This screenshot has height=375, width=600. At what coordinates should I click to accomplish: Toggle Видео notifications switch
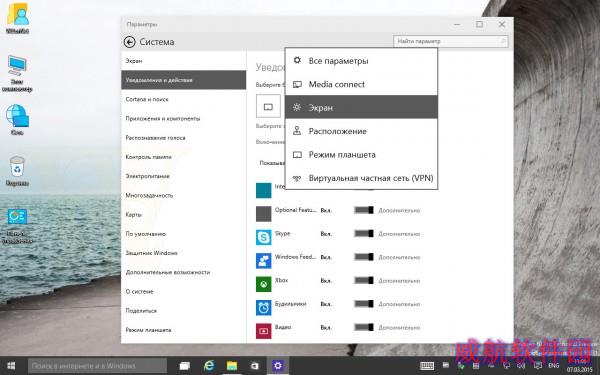coord(364,327)
